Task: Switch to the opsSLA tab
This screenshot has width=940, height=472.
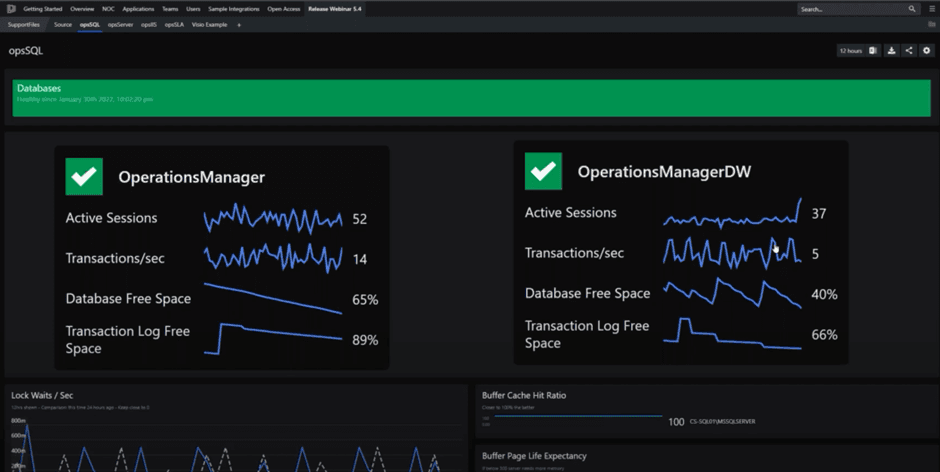Action: tap(174, 25)
